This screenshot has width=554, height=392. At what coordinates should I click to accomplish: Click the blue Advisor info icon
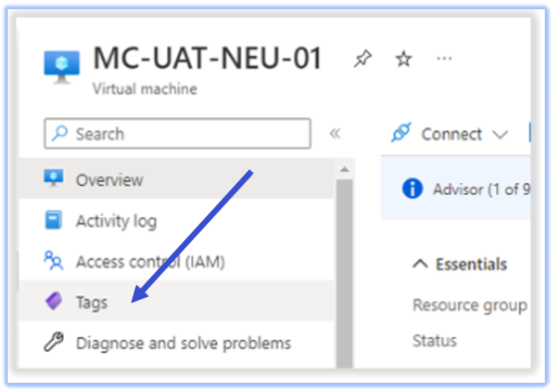[x=412, y=189]
